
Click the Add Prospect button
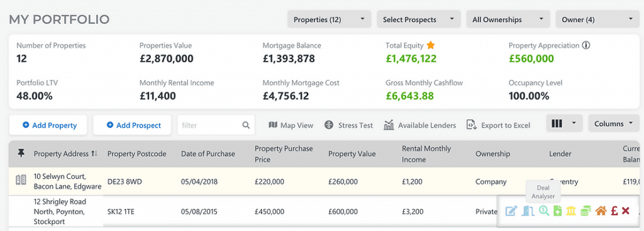coord(132,125)
